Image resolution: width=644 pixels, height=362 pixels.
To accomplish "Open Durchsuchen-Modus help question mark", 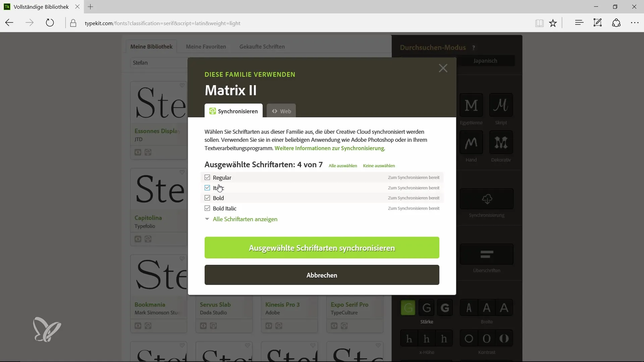I will point(474,48).
